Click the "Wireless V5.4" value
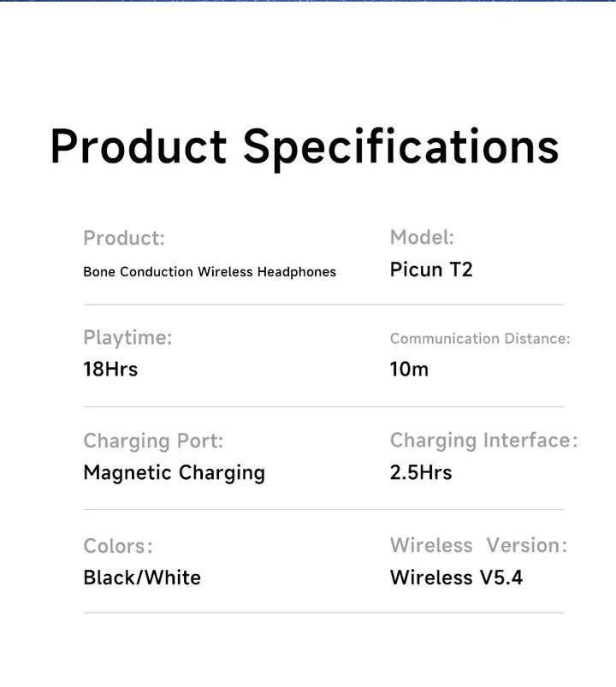Viewport: 616px width, 687px height. (456, 577)
